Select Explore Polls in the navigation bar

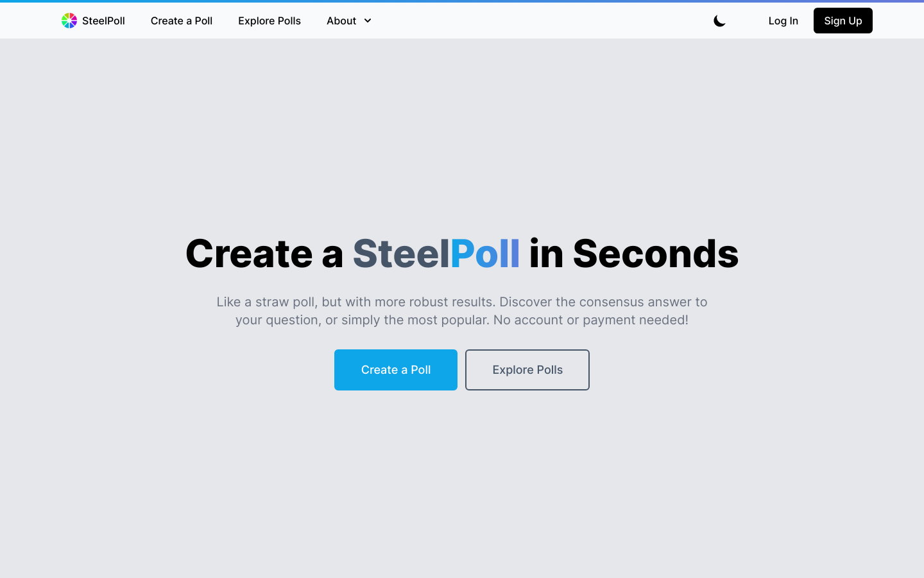(x=269, y=21)
